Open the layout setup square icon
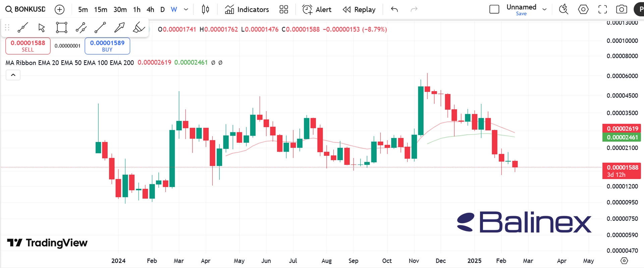This screenshot has height=268, width=644. (494, 9)
